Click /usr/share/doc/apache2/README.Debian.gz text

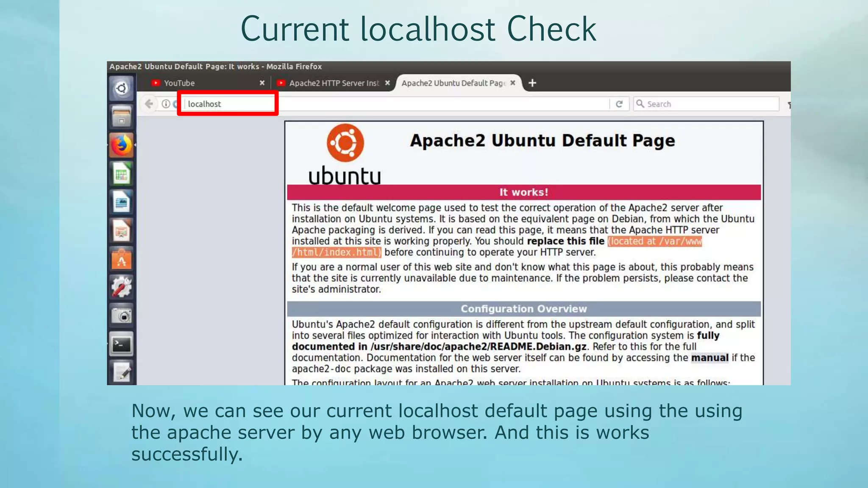point(479,347)
